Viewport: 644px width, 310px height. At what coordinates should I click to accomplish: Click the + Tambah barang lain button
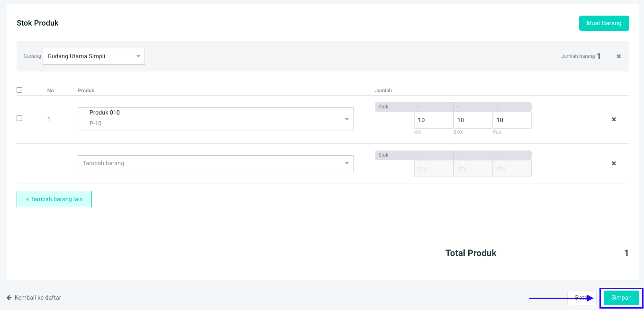point(54,199)
